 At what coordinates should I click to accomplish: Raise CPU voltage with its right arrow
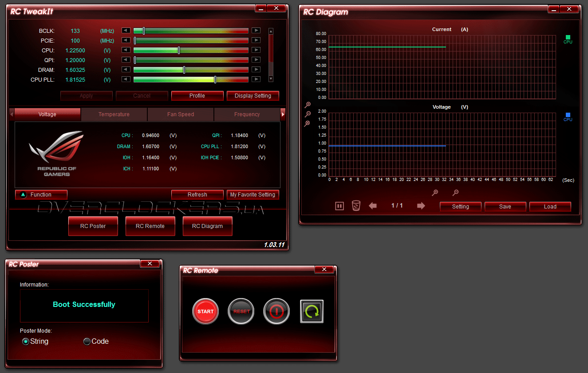[256, 50]
